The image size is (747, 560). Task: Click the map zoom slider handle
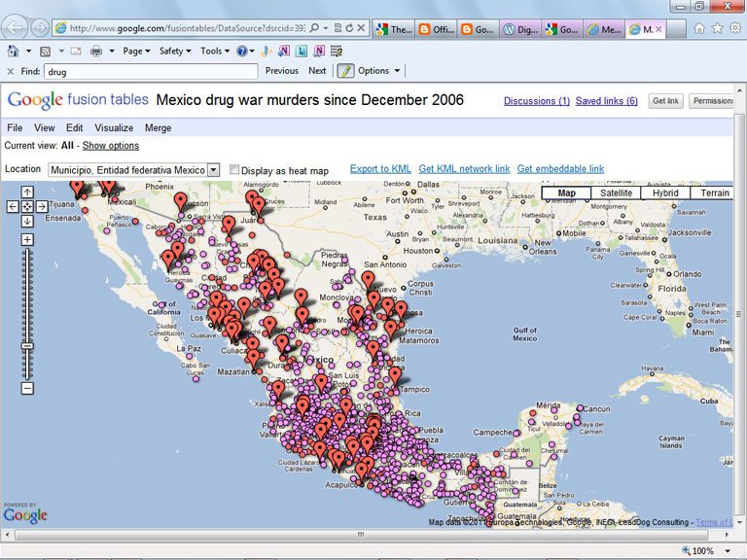pyautogui.click(x=27, y=346)
